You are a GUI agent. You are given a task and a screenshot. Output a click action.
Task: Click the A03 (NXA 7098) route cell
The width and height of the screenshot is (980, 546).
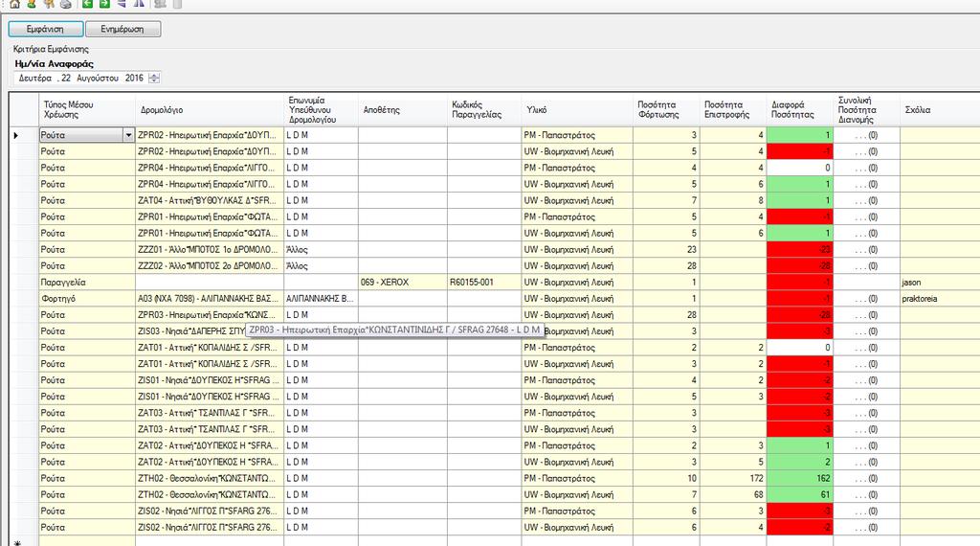(210, 298)
